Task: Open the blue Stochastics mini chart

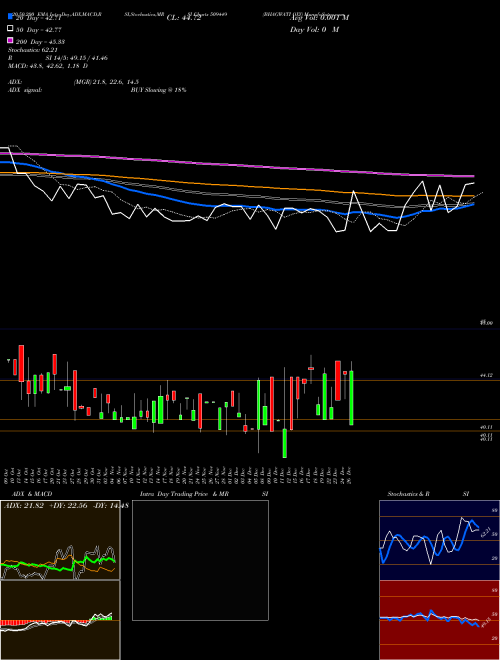Action: coord(439,540)
